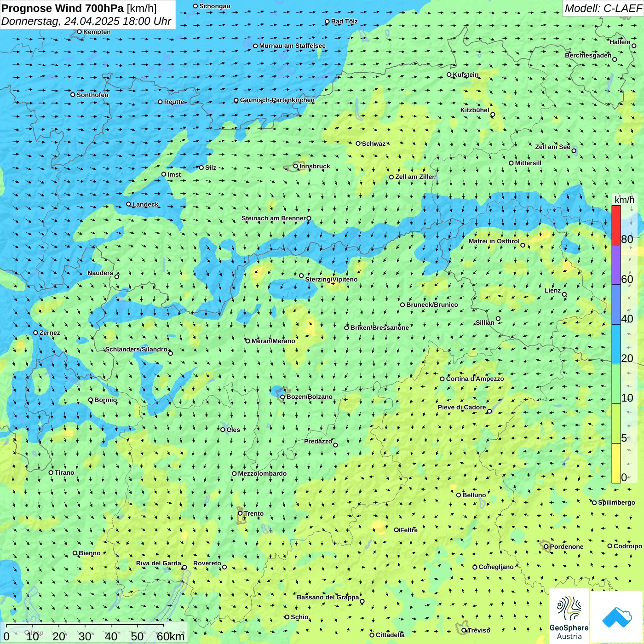Click the 'Riva del Garda' label
Viewport: 644px width, 644px height.
point(159,563)
